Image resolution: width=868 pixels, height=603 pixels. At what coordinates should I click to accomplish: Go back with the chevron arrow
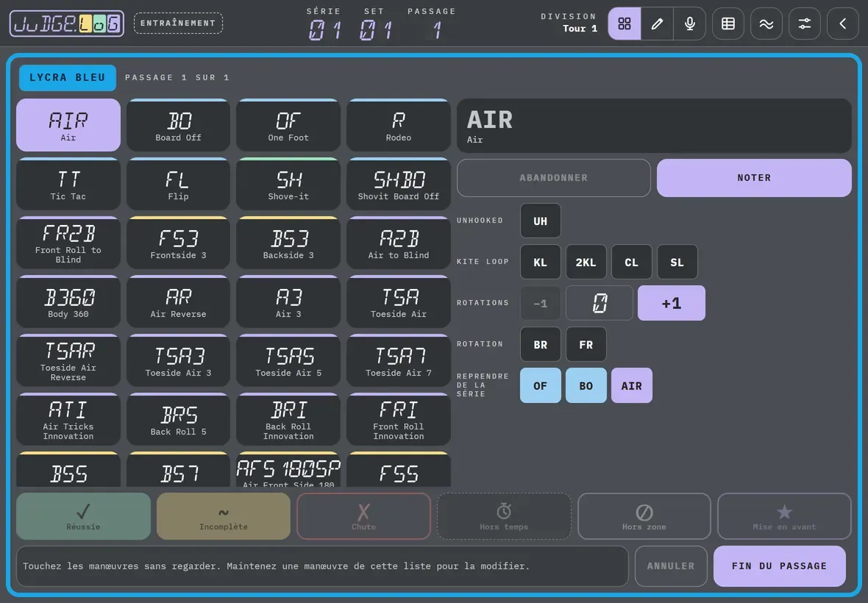(842, 24)
